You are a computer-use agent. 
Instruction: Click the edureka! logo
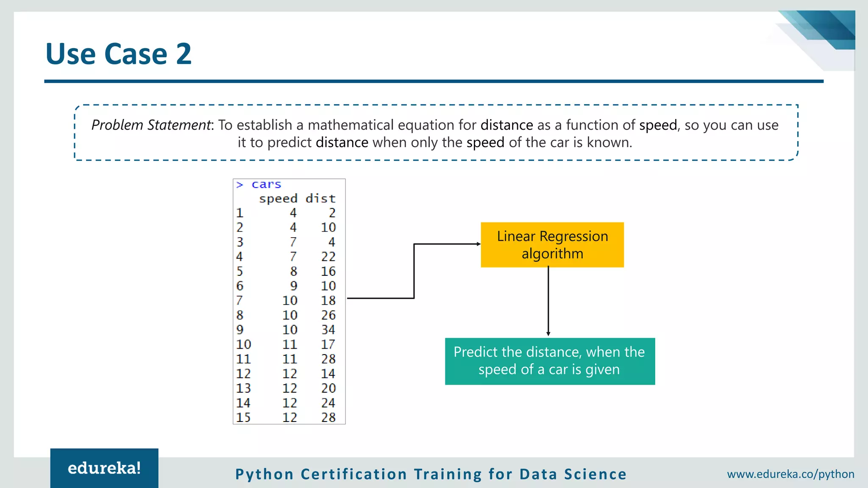(104, 468)
